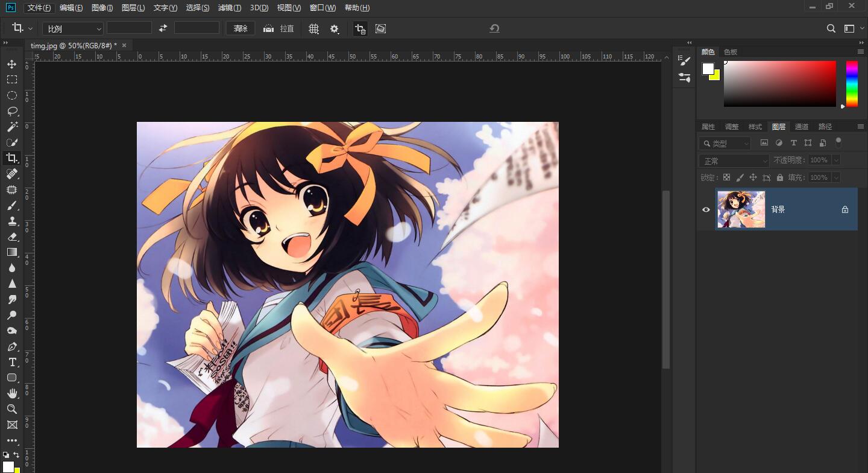The width and height of the screenshot is (868, 473).
Task: Select the Clone Stamp tool
Action: click(x=11, y=221)
